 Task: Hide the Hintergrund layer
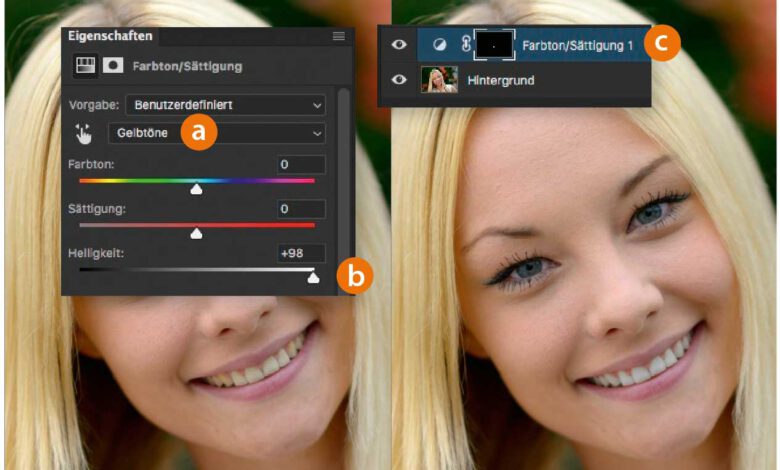398,80
